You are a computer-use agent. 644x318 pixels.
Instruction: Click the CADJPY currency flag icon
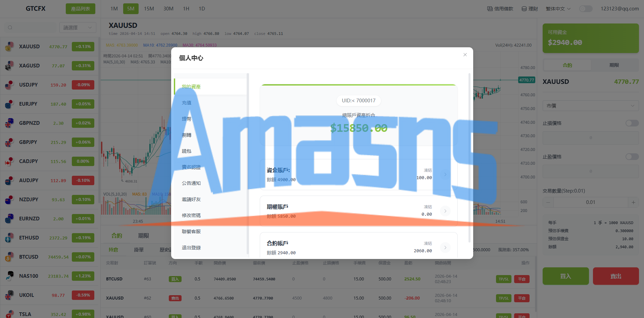(x=9, y=161)
